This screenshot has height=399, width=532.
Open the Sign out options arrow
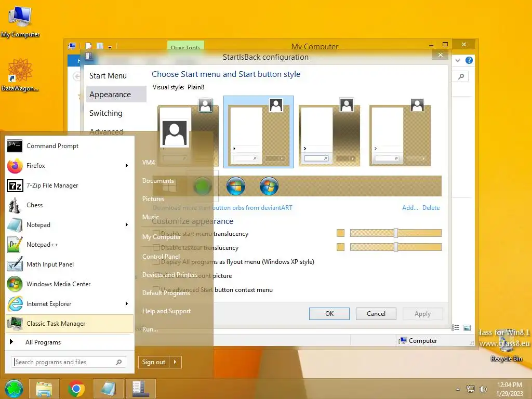point(175,362)
